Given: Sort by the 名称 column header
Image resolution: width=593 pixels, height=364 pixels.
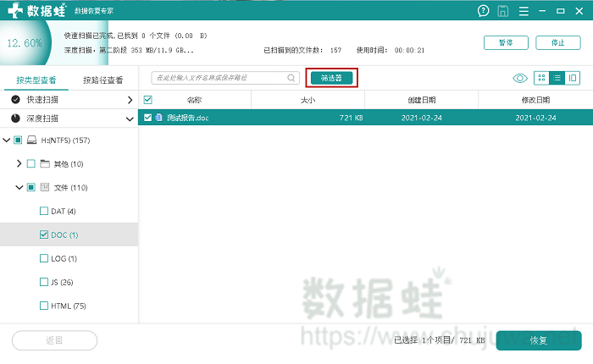Looking at the screenshot, I should click(x=194, y=100).
